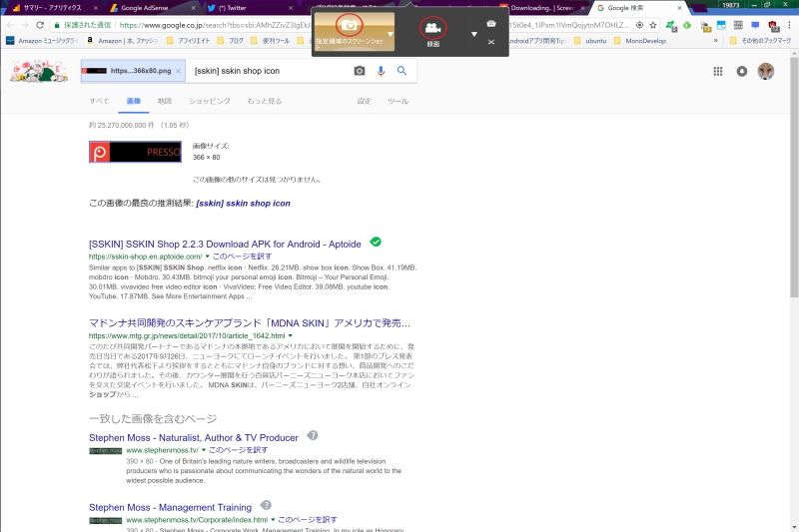Click help icon beside Management Training result
The width and height of the screenshot is (799, 532).
[x=266, y=505]
